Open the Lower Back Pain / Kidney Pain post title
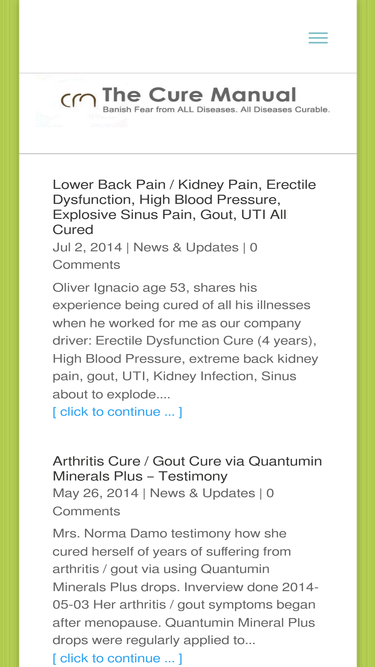 [184, 207]
